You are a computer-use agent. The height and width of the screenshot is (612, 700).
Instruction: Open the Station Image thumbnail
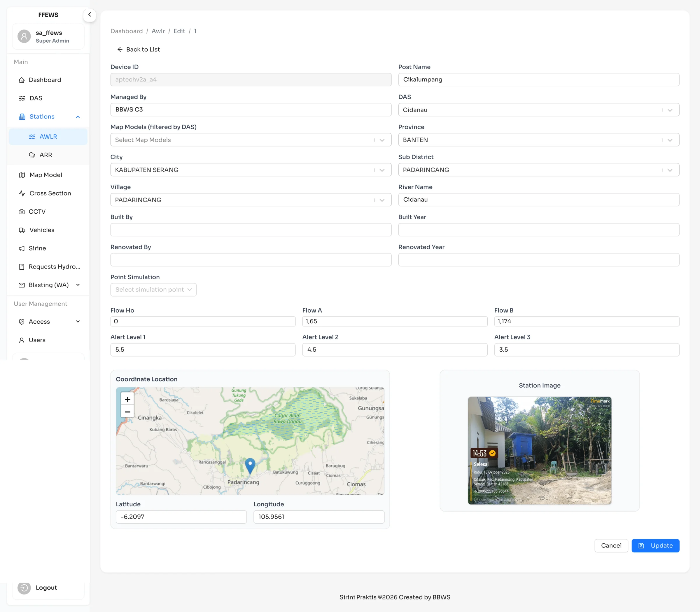point(540,451)
